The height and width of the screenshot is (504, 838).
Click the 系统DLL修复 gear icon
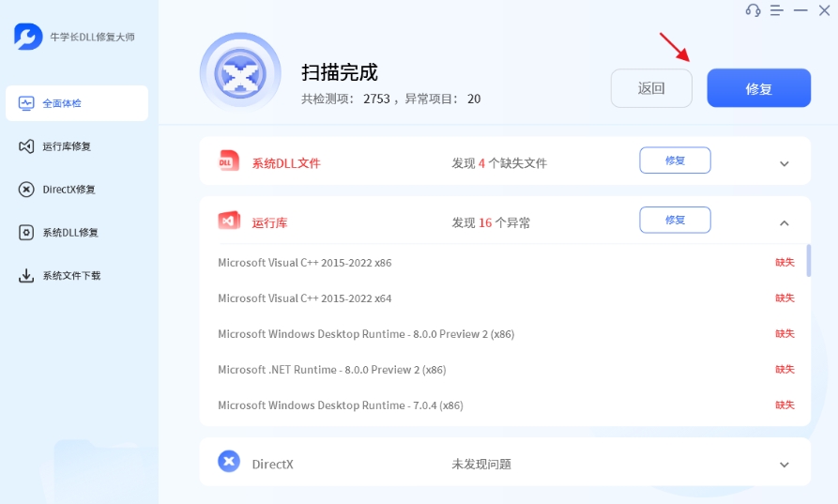tap(26, 233)
